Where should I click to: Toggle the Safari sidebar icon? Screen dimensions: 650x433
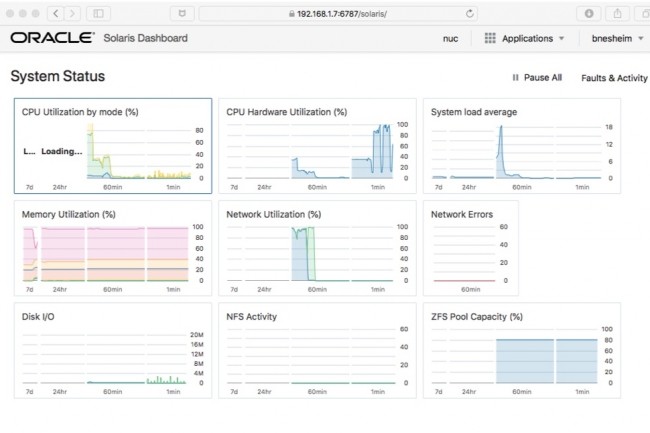[x=98, y=14]
